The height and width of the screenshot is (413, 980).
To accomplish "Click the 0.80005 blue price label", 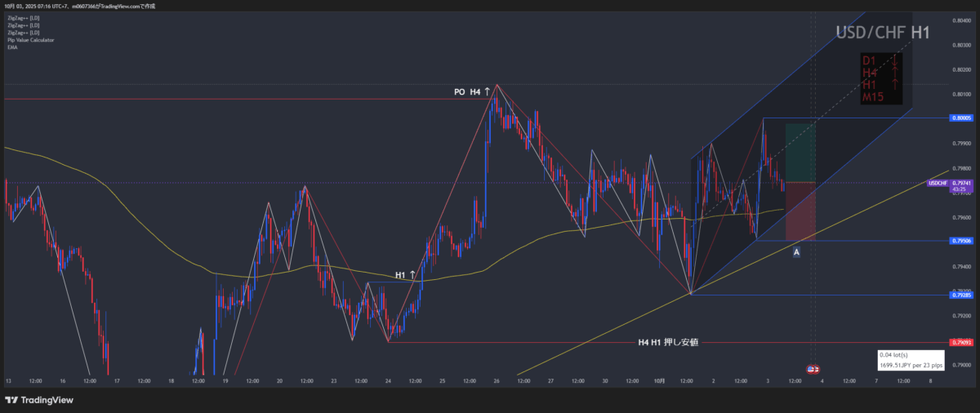I will point(961,118).
